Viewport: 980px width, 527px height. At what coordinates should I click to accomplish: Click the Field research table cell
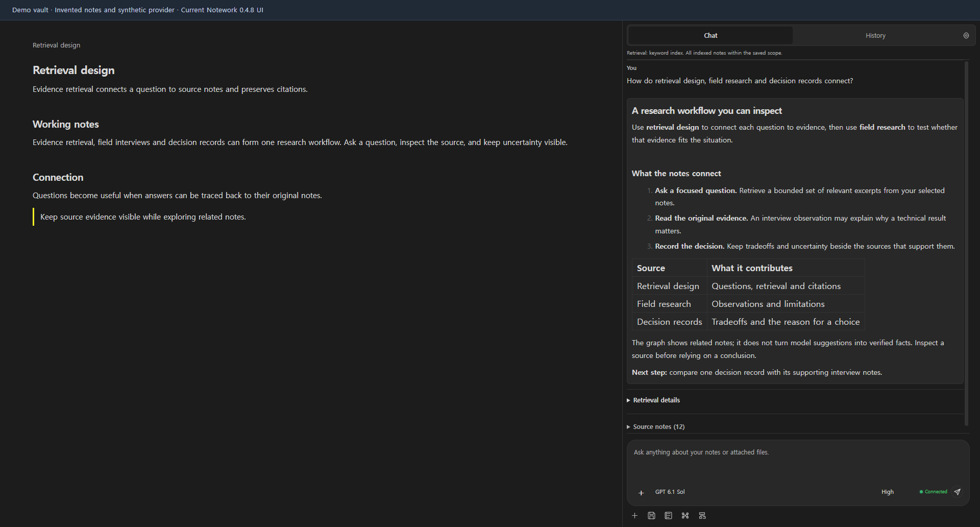(x=669, y=304)
